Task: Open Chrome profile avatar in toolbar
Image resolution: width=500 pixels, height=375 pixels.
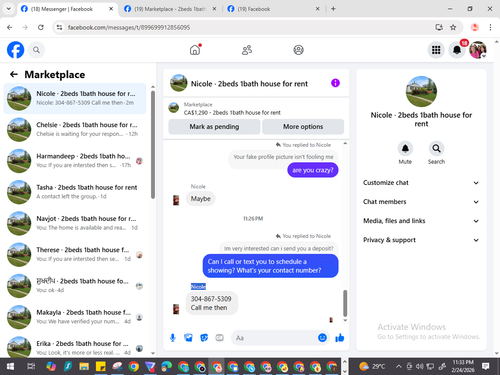Action: click(x=475, y=27)
